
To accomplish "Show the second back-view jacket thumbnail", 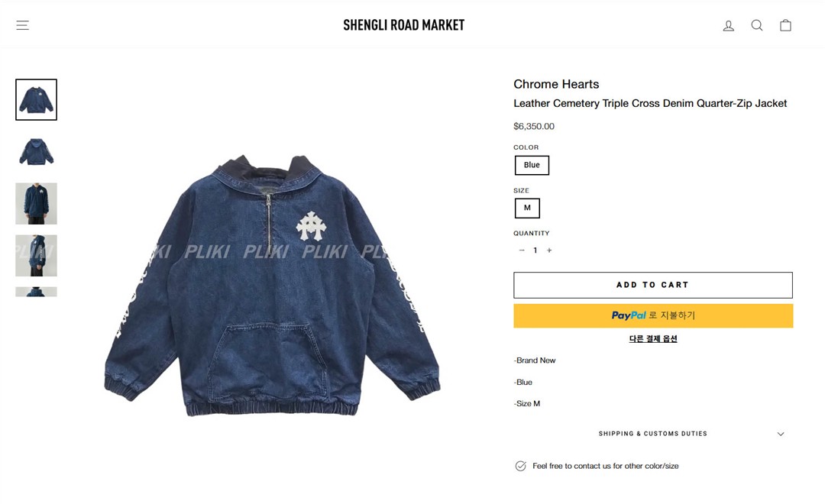I will 37,152.
